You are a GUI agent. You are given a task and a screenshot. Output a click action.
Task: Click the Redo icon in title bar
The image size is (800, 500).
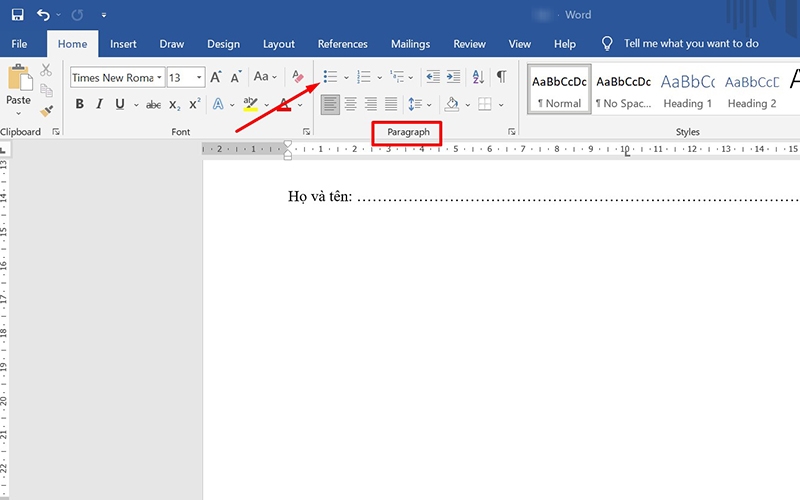pyautogui.click(x=77, y=15)
